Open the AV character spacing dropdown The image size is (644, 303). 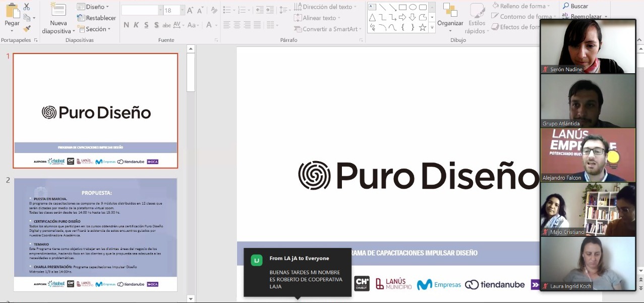[x=179, y=25]
